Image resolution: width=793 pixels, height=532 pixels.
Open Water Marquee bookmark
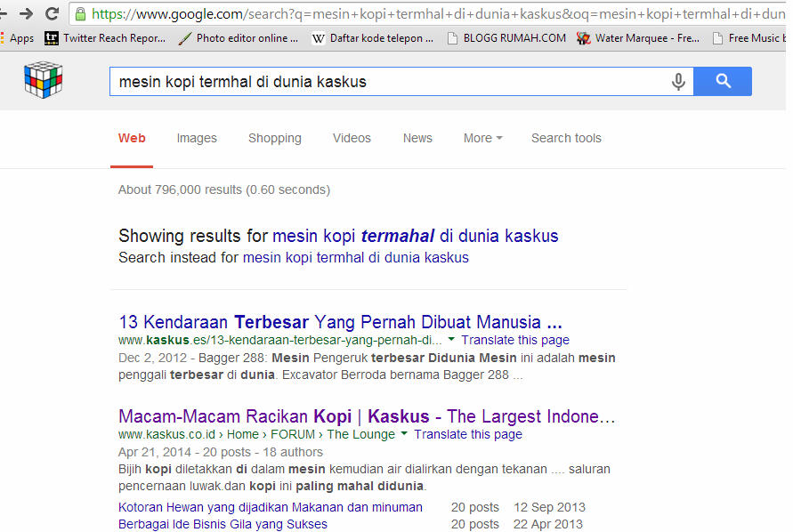[x=638, y=38]
